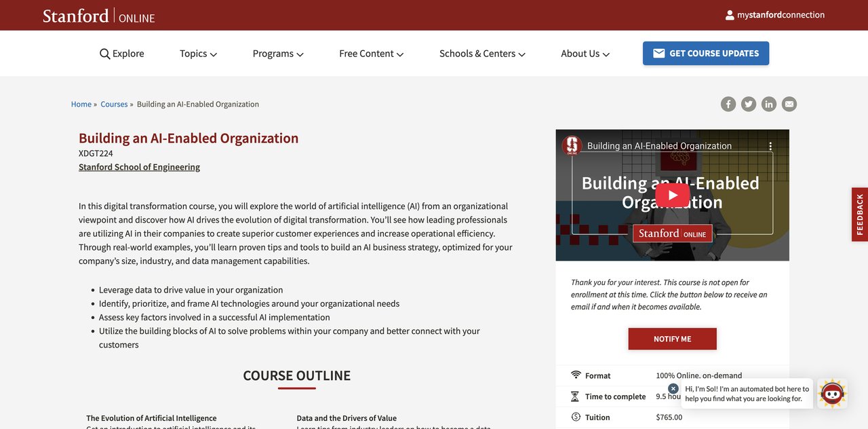
Task: Click the Tuition label in course details
Action: (597, 417)
